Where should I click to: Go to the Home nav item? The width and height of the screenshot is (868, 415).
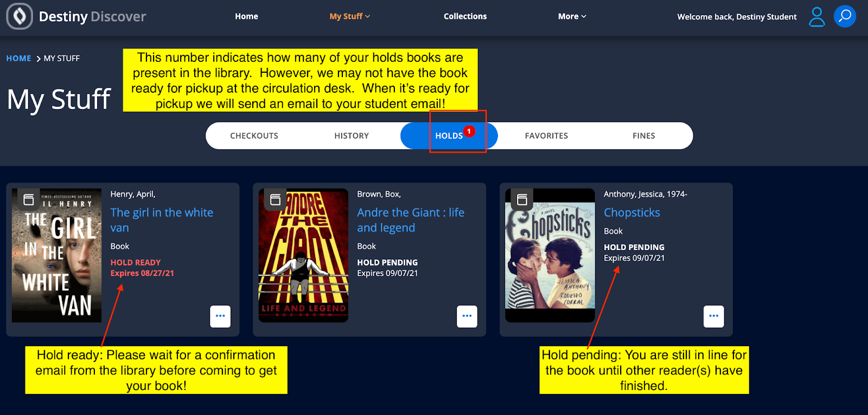click(x=246, y=16)
